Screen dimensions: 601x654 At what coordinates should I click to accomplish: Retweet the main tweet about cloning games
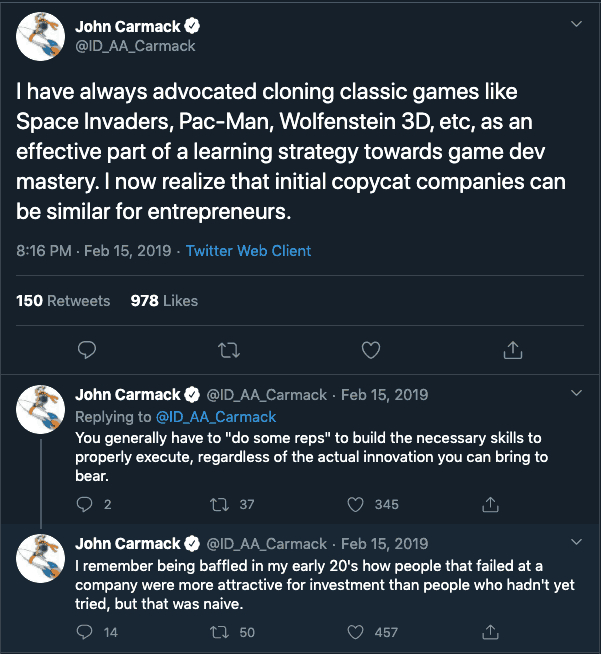pyautogui.click(x=229, y=349)
